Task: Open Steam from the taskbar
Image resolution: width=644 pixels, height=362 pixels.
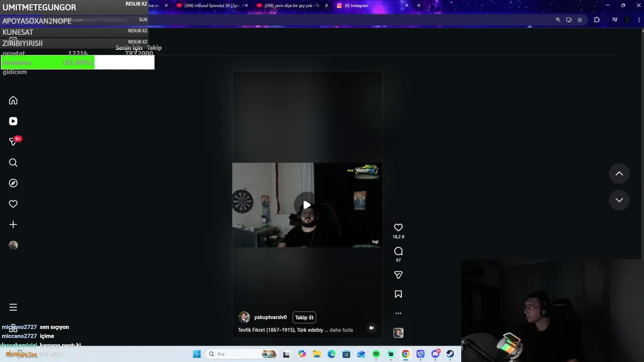Action: (x=450, y=354)
